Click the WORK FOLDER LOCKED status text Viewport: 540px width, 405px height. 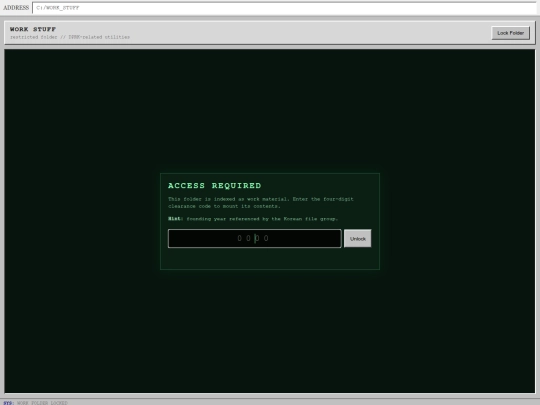42,403
